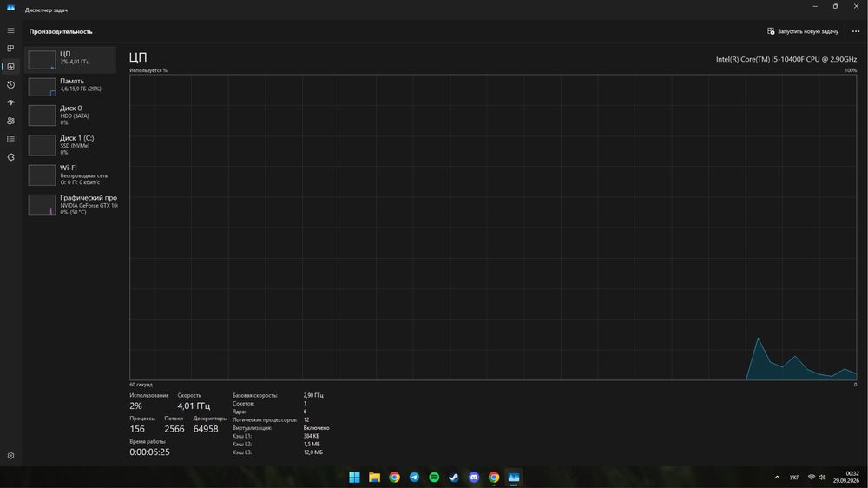The width and height of the screenshot is (868, 488).
Task: Select Диск 0 HDD item
Action: tap(70, 115)
